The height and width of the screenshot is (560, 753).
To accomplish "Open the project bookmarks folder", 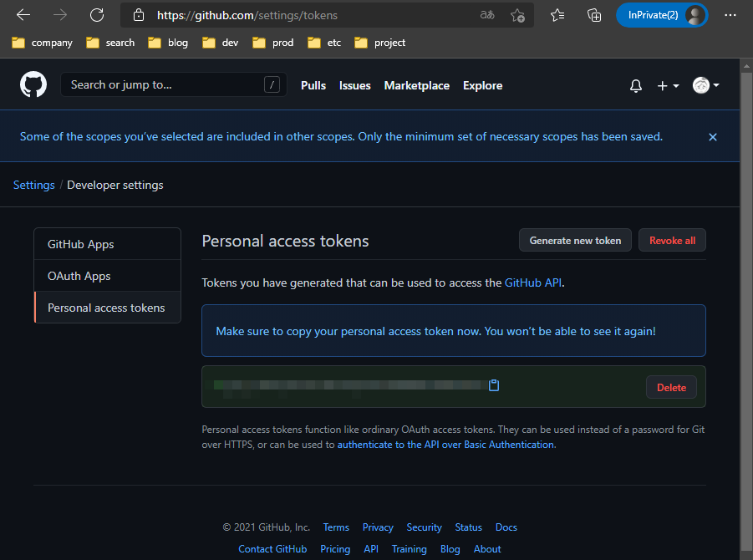I will click(380, 43).
